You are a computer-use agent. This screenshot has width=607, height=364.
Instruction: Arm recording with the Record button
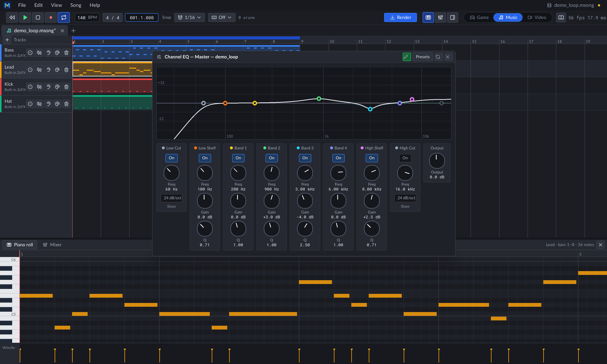[x=51, y=17]
